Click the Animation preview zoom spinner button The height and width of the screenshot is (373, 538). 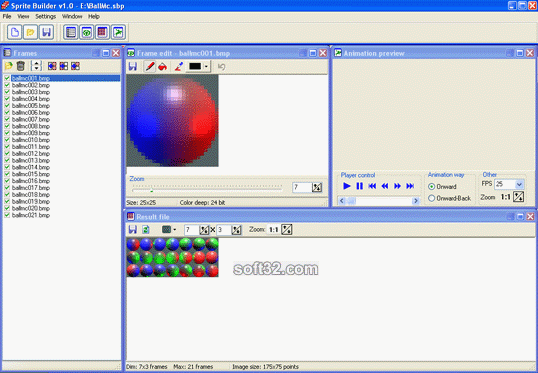518,197
